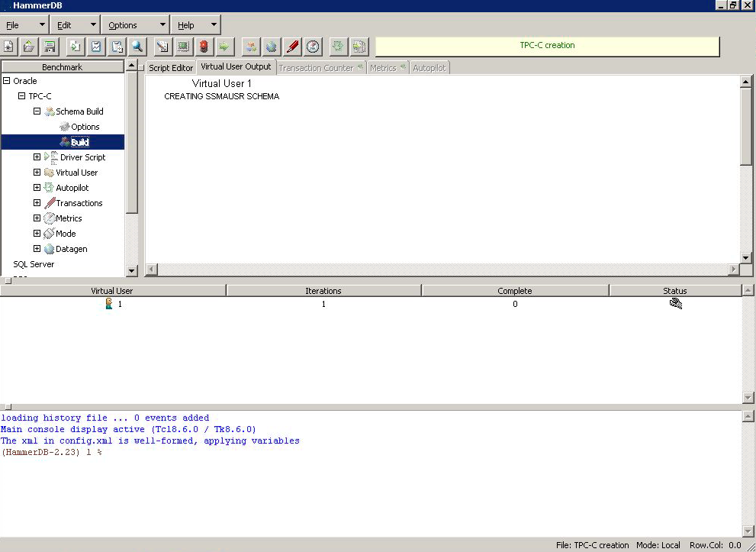Click the Iterations column header

323,291
